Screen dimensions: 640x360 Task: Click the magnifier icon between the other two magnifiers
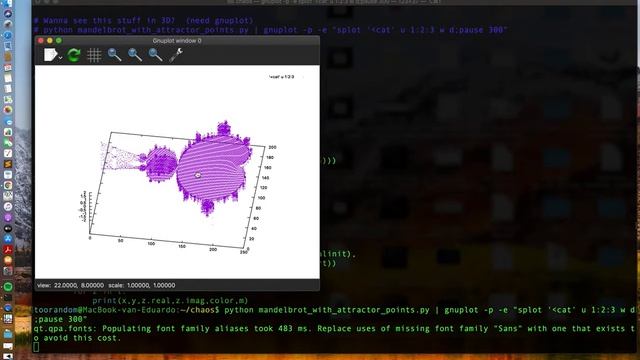click(135, 55)
